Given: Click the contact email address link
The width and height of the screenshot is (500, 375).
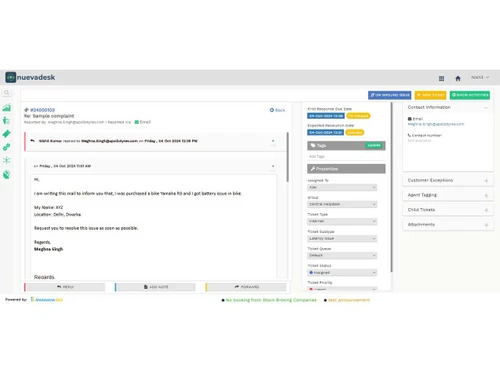Looking at the screenshot, I should point(436,124).
